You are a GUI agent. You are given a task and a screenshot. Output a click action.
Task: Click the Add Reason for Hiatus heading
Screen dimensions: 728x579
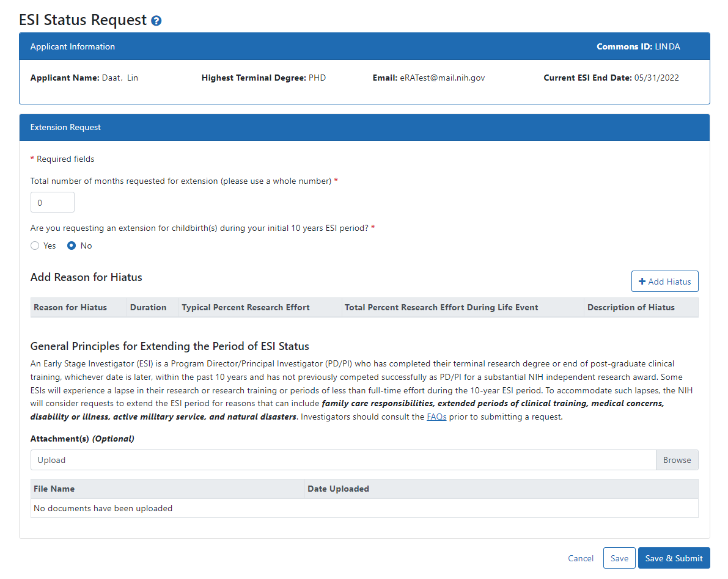[x=86, y=277]
